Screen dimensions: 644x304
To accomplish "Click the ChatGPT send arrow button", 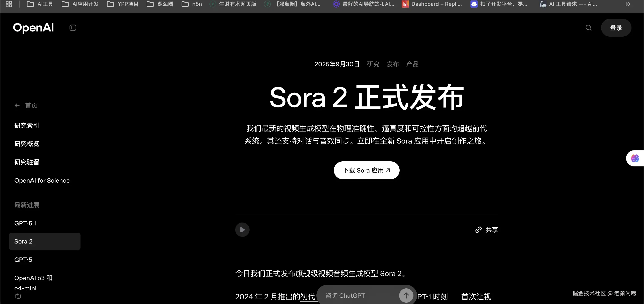I will (x=406, y=296).
